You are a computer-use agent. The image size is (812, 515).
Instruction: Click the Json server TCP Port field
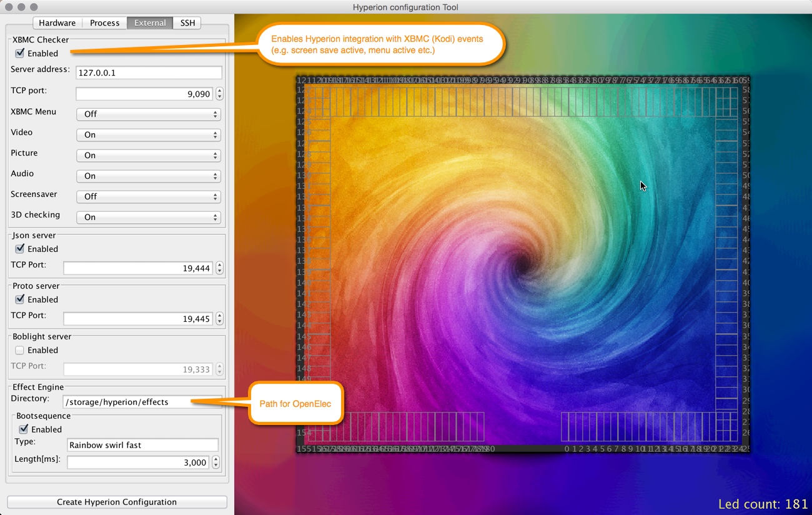[138, 268]
